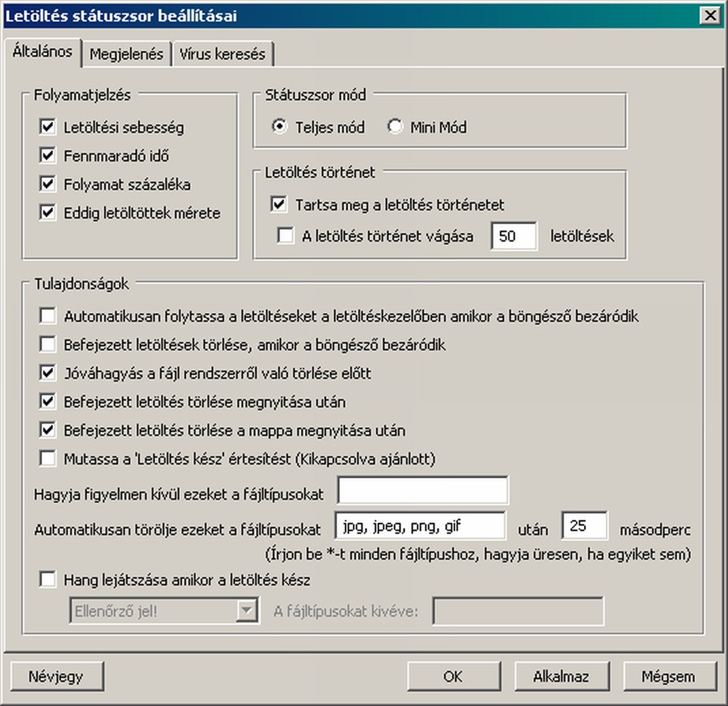
Task: Choose the Teljes mód radio button
Action: [x=279, y=127]
